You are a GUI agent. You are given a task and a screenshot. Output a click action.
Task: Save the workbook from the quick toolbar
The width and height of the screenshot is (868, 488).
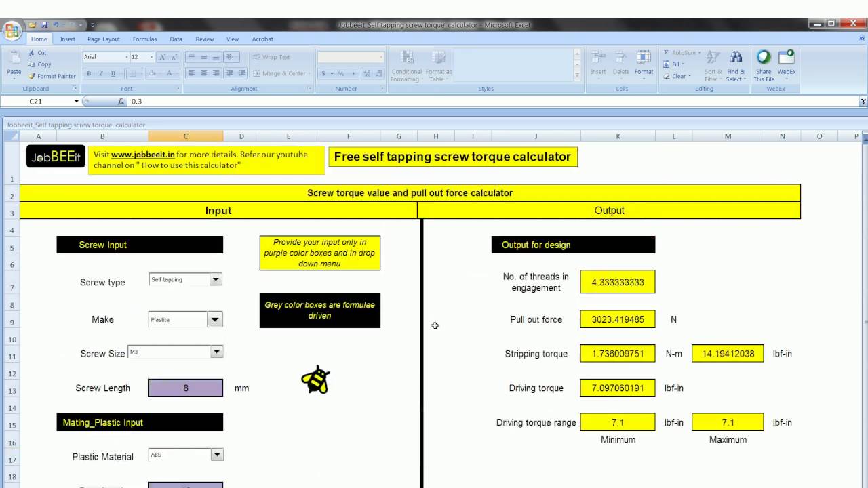[x=45, y=25]
